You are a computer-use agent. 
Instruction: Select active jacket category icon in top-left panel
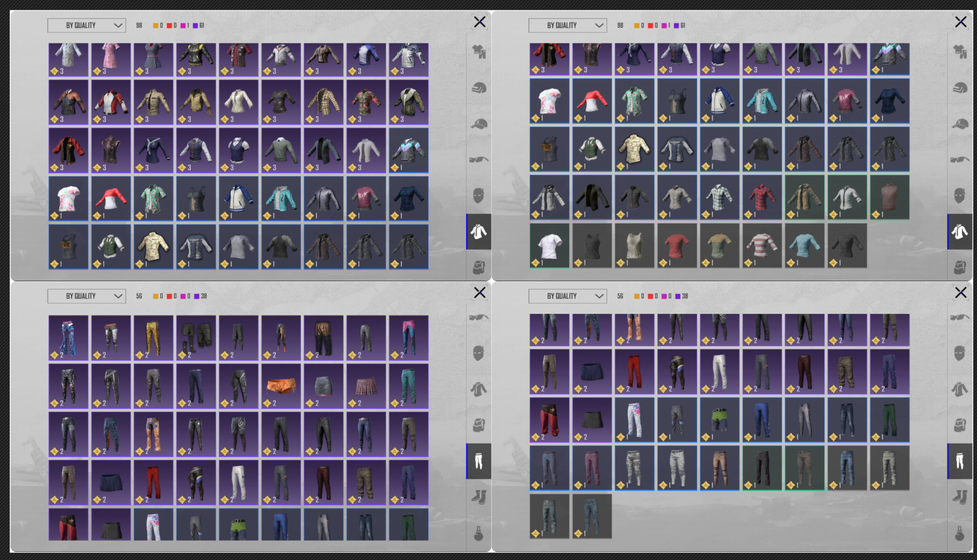(479, 232)
